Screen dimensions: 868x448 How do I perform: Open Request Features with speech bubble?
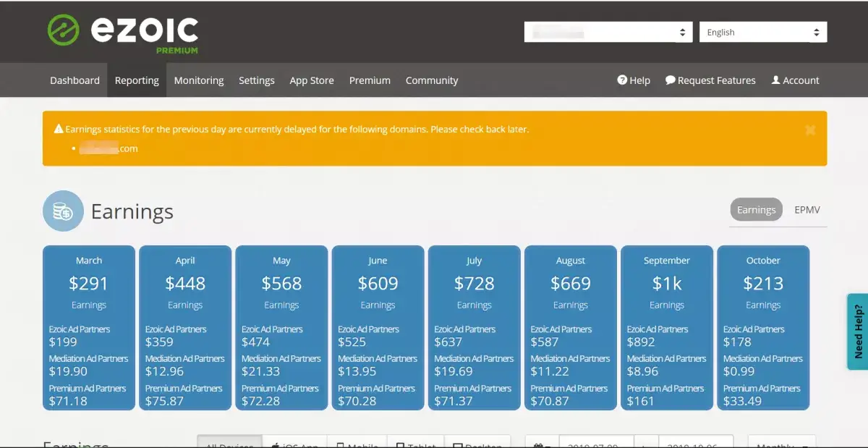(x=710, y=80)
